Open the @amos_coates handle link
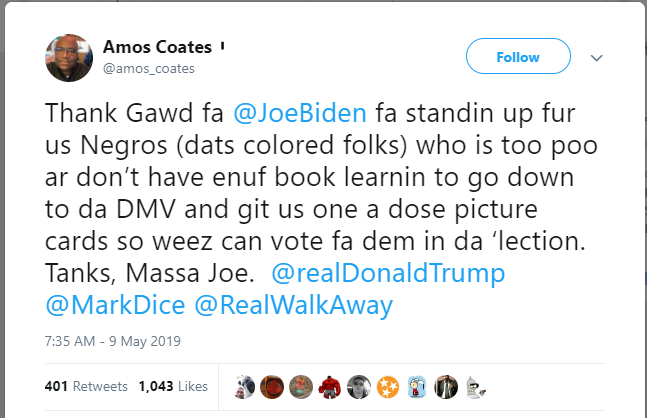 pos(148,68)
